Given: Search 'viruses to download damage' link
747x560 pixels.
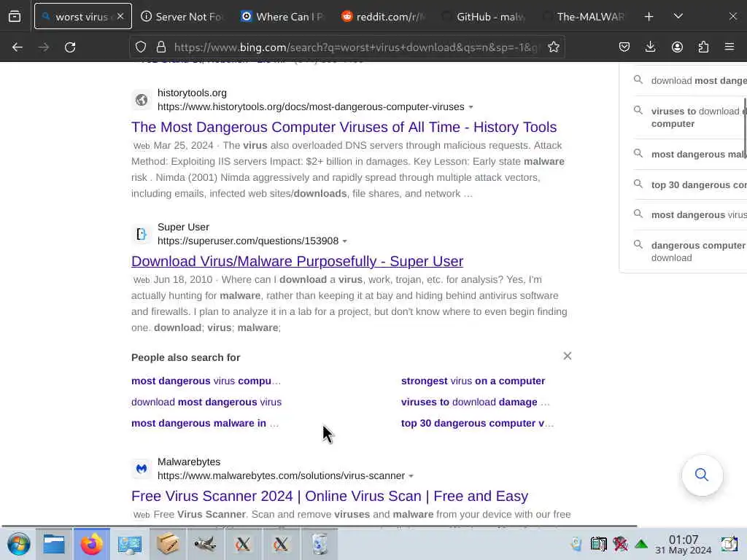Looking at the screenshot, I should [x=476, y=402].
